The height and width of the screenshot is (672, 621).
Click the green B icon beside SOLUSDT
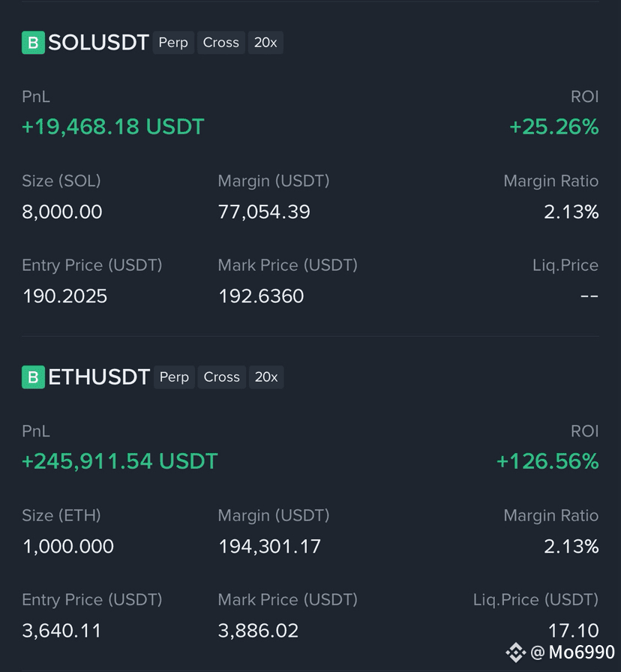pyautogui.click(x=33, y=43)
